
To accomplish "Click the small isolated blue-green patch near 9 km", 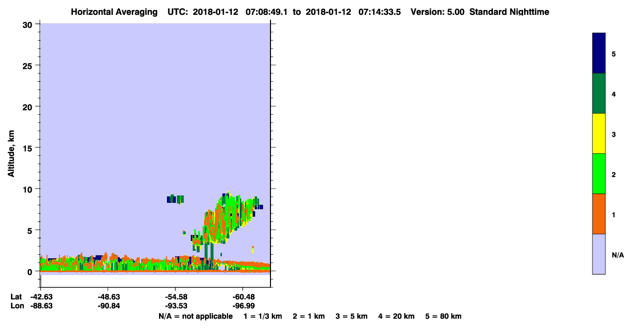I will tap(175, 199).
